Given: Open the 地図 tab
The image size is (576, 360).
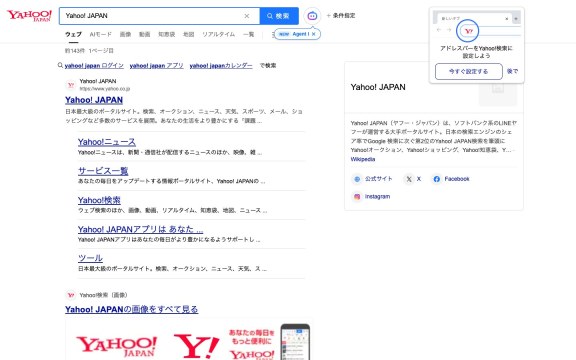Looking at the screenshot, I should (x=188, y=34).
